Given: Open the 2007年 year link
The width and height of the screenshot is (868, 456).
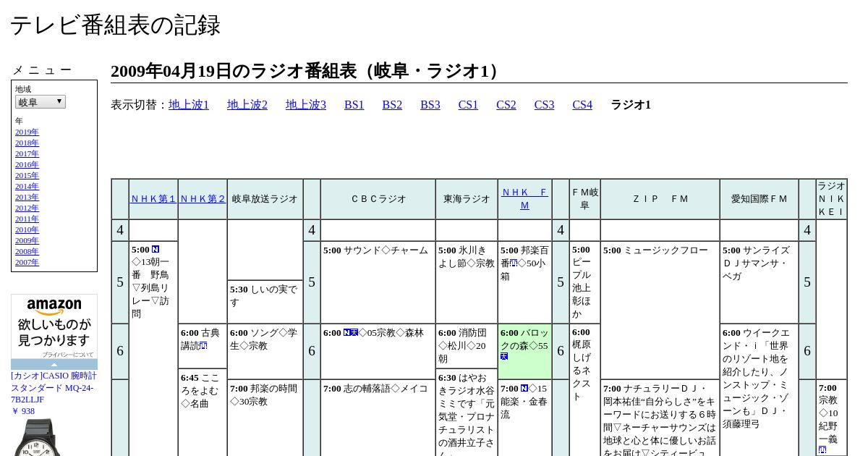Looking at the screenshot, I should point(27,262).
